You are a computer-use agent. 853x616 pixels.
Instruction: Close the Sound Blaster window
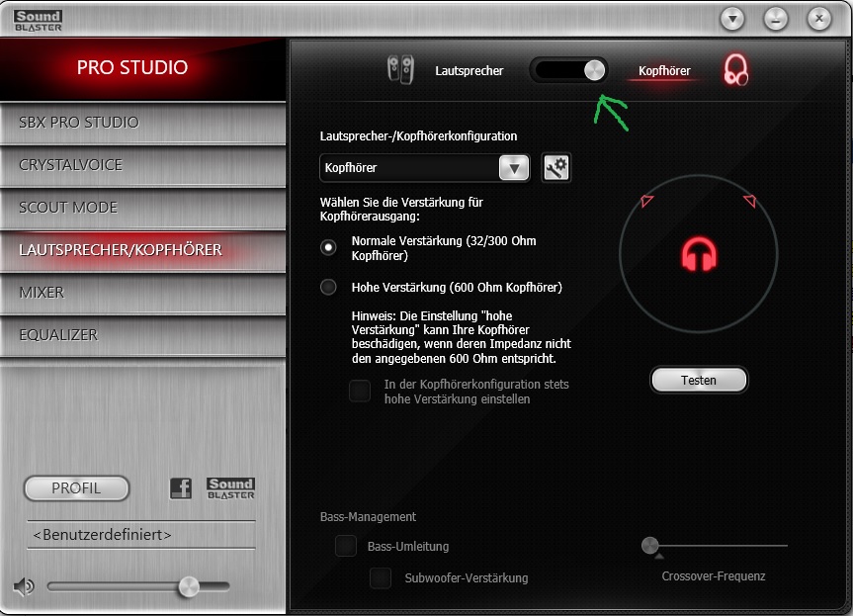coord(818,19)
